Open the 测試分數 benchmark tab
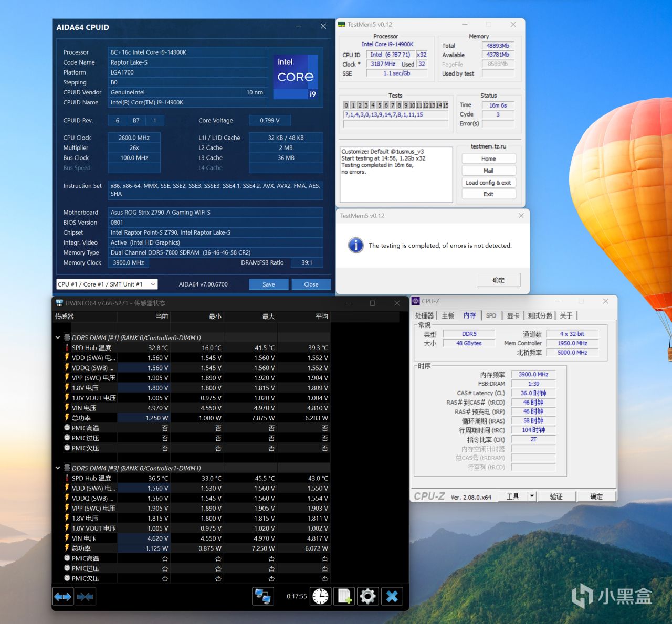This screenshot has width=672, height=624. tap(540, 315)
